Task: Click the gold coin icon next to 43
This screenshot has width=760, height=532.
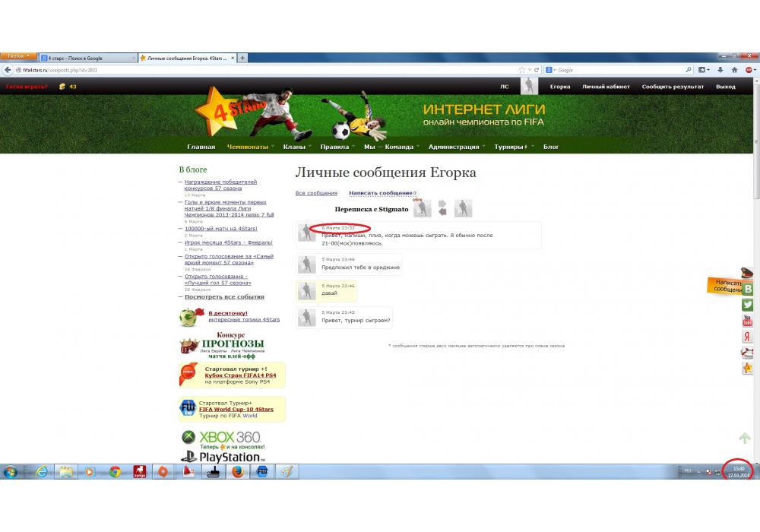Action: click(62, 87)
